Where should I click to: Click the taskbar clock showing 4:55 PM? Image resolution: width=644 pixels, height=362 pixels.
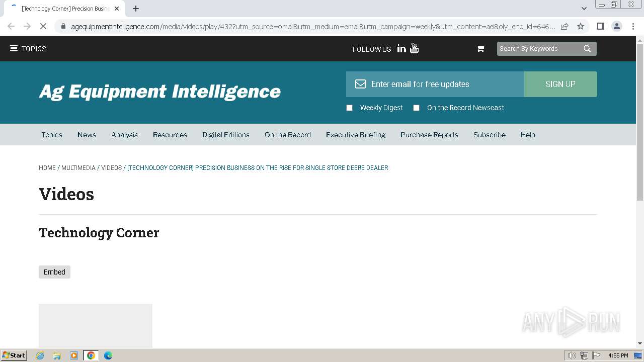click(x=618, y=355)
